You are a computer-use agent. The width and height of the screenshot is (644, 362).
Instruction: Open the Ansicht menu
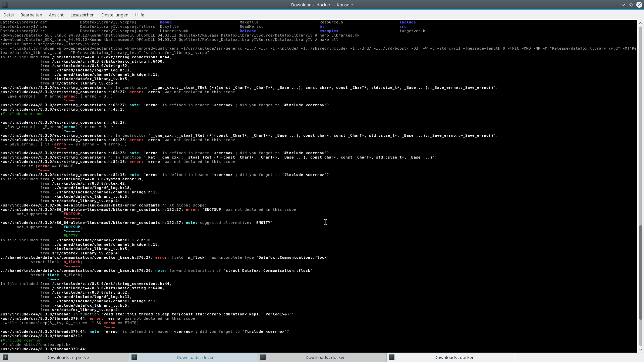click(56, 15)
